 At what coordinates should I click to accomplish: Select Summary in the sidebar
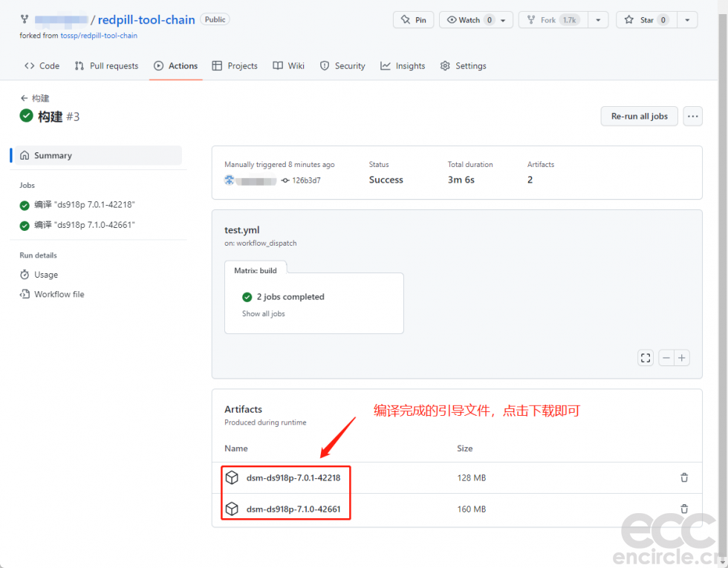pos(98,155)
